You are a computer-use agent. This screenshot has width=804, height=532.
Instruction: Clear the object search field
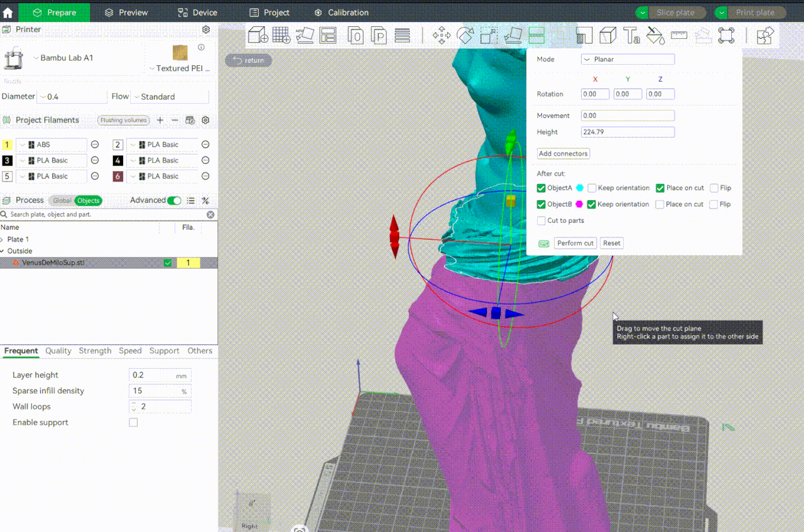pos(210,215)
